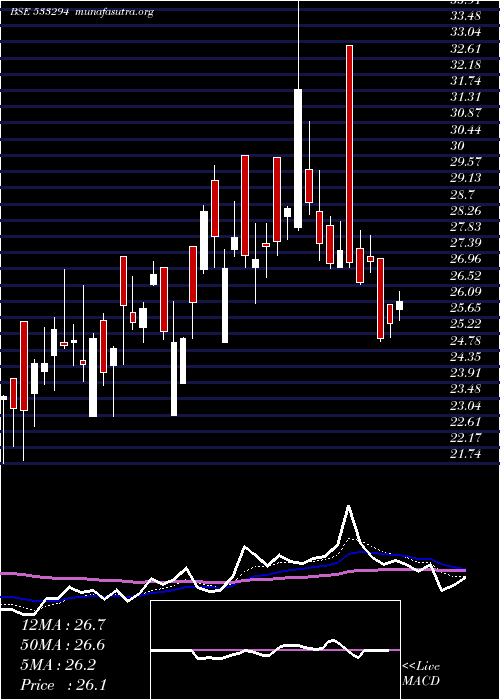Click the 32.18 price axis label
The width and height of the screenshot is (500, 700).
pos(466,65)
